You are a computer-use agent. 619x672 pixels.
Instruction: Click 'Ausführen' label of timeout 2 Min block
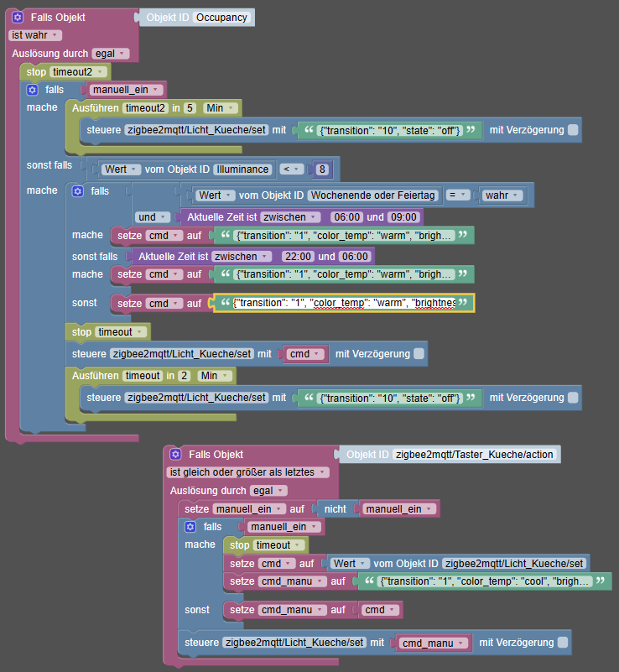click(95, 375)
